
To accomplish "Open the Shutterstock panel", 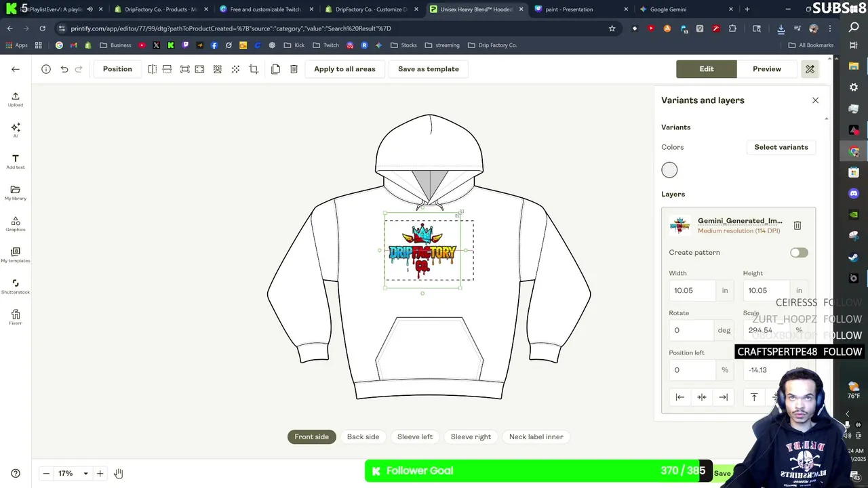I will click(16, 286).
